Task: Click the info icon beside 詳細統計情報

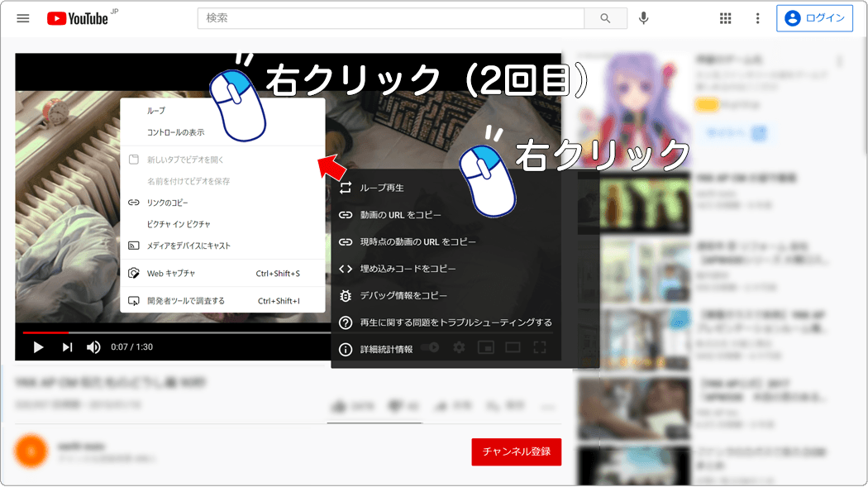Action: pyautogui.click(x=346, y=349)
